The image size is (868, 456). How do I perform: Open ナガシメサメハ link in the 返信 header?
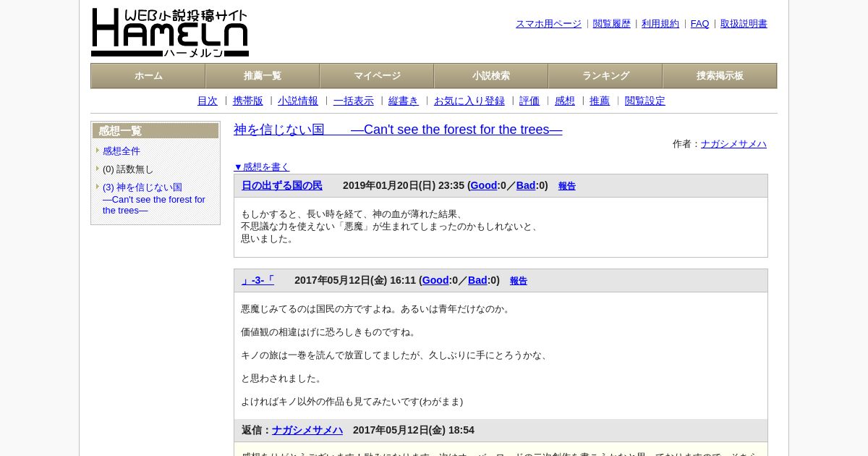pyautogui.click(x=307, y=431)
